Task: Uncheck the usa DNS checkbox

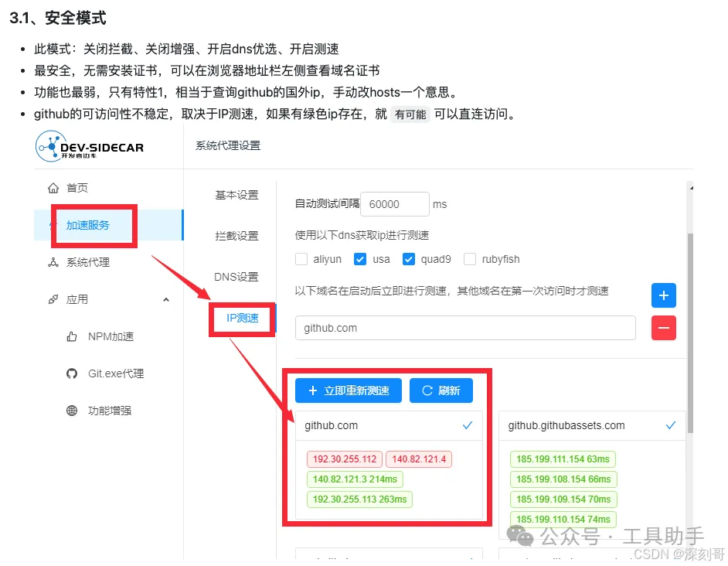Action: pyautogui.click(x=360, y=259)
